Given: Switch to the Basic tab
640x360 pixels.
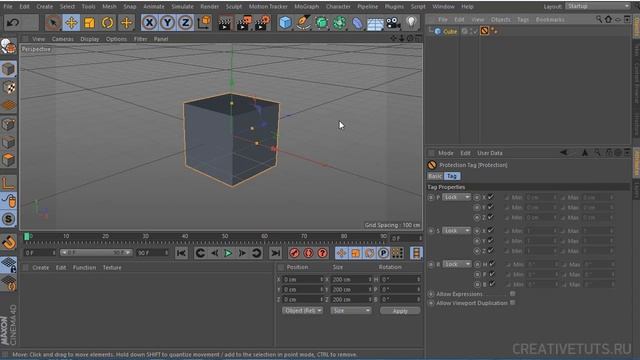Looking at the screenshot, I should 435,176.
